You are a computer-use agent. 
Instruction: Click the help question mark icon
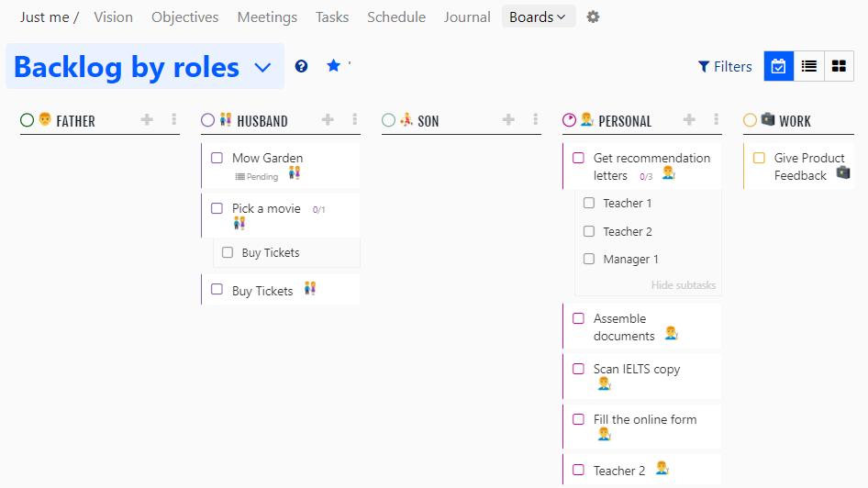point(301,66)
